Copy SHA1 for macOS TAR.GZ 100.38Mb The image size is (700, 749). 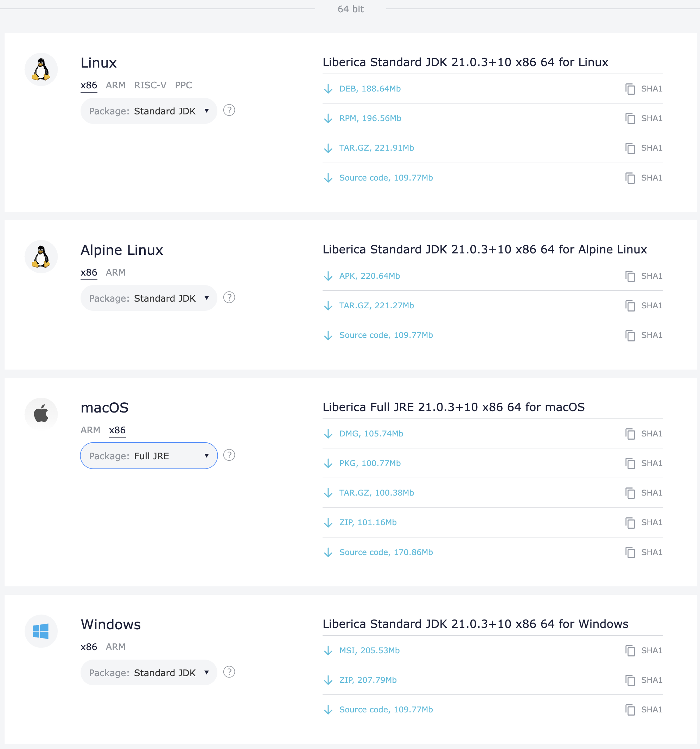tap(643, 493)
